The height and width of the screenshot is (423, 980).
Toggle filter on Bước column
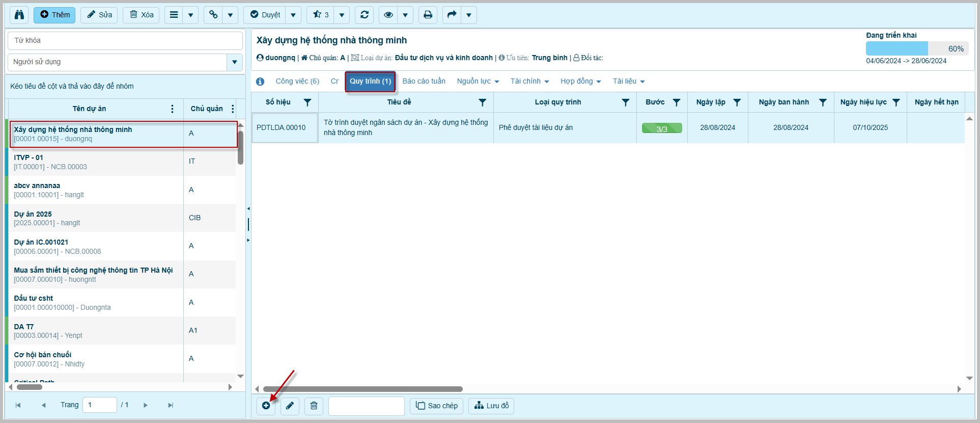click(677, 102)
